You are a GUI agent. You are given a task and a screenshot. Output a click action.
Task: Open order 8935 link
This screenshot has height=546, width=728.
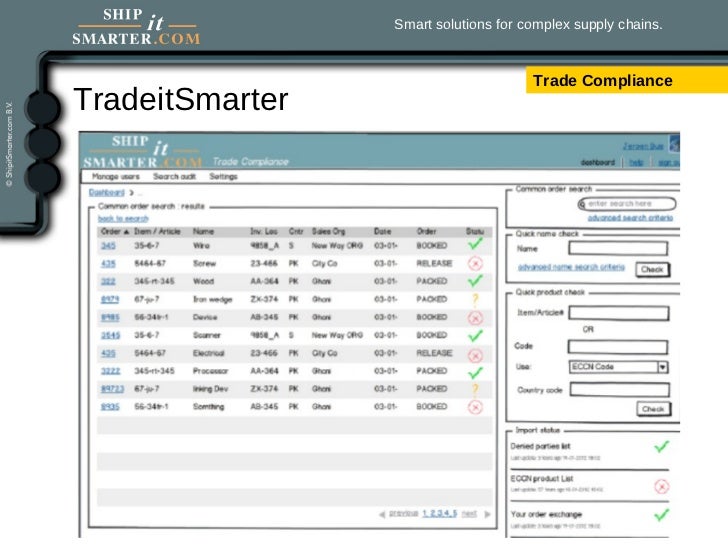110,406
